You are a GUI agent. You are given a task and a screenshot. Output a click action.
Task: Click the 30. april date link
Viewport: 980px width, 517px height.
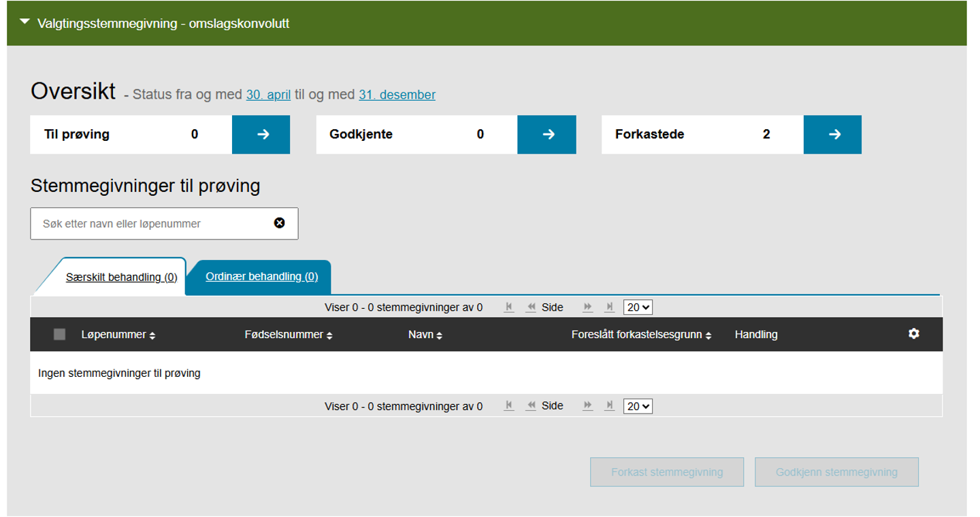click(x=268, y=95)
